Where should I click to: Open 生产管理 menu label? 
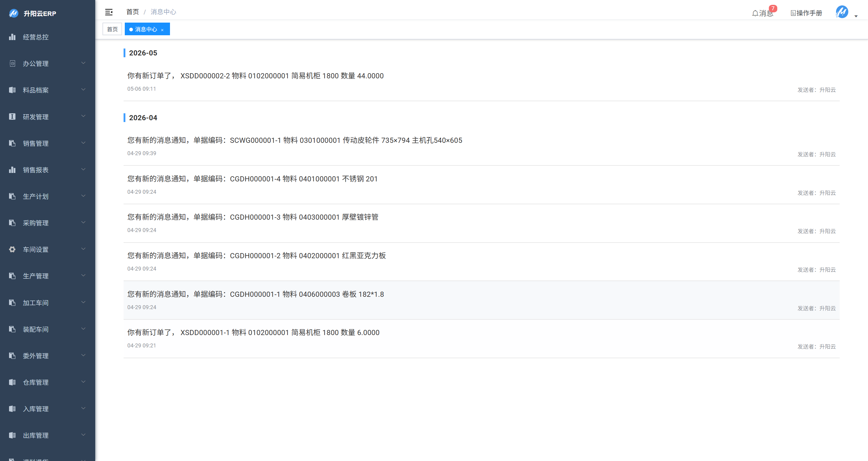pyautogui.click(x=36, y=276)
